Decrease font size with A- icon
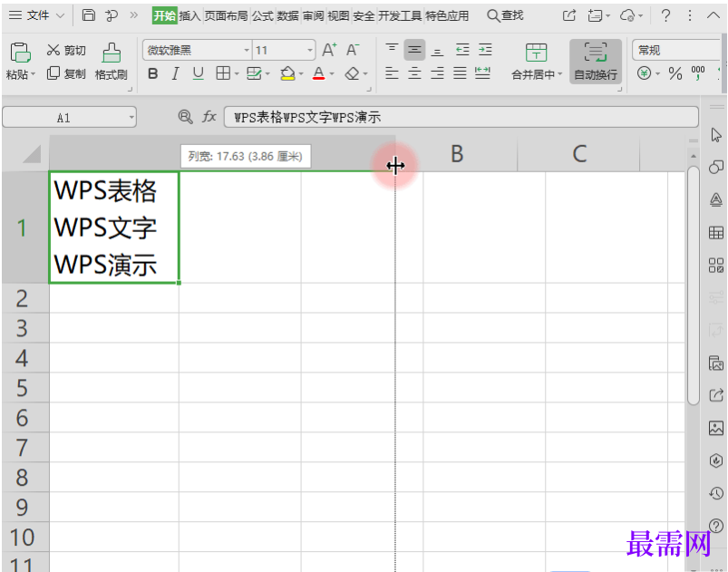Image resolution: width=728 pixels, height=572 pixels. pos(353,50)
